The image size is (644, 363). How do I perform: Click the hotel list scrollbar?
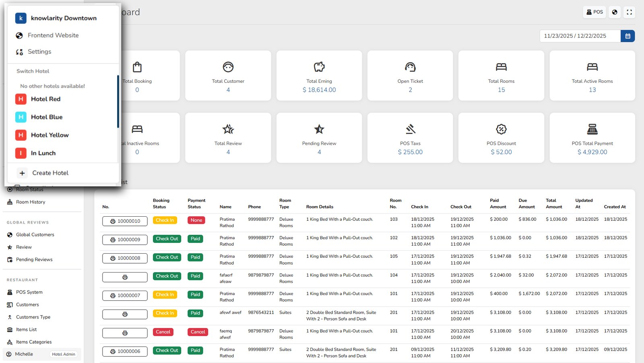118,101
